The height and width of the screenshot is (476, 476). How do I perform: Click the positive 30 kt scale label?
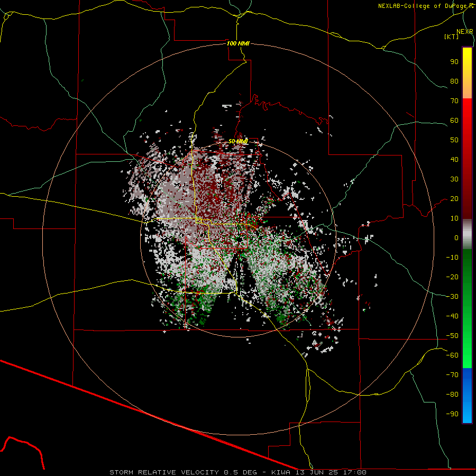coord(454,179)
